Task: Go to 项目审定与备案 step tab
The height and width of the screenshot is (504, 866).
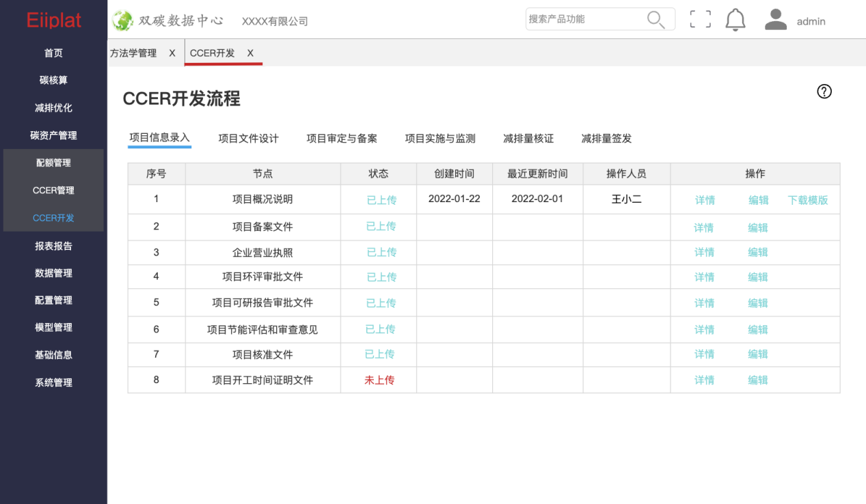Action: [342, 139]
